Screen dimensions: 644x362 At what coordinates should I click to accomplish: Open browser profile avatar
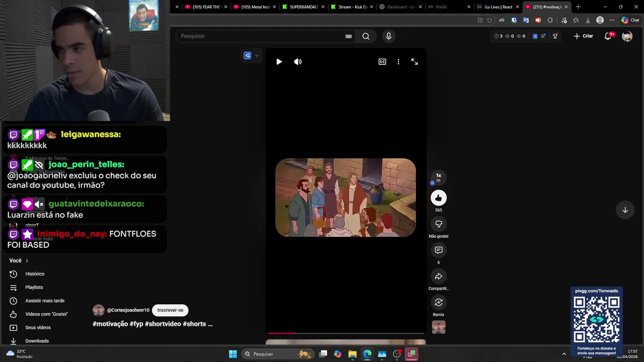[x=600, y=20]
